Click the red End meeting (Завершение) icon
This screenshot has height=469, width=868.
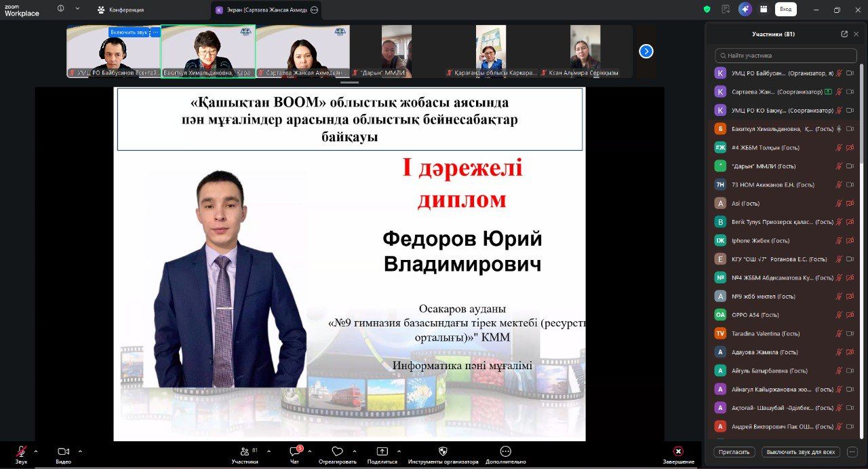(678, 451)
